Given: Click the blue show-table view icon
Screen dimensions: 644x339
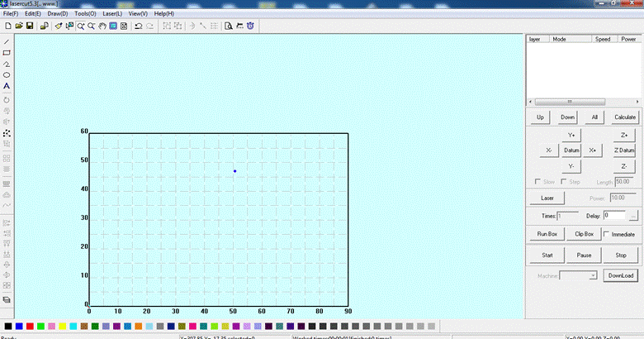Looking at the screenshot, I should [112, 26].
